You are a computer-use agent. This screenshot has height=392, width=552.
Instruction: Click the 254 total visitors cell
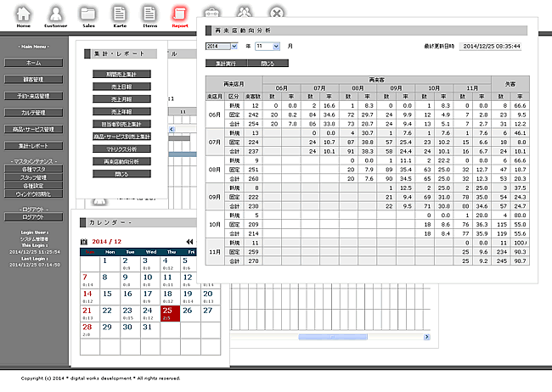[253, 124]
